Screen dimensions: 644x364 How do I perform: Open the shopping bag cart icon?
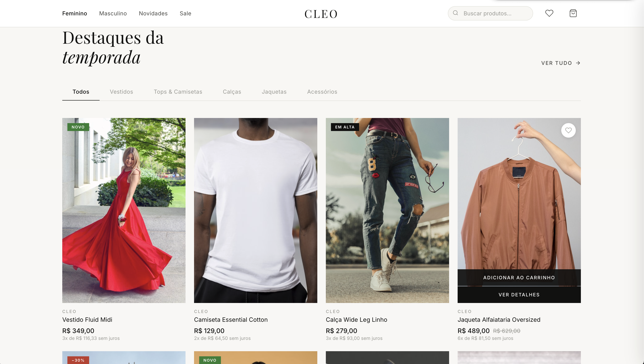573,13
